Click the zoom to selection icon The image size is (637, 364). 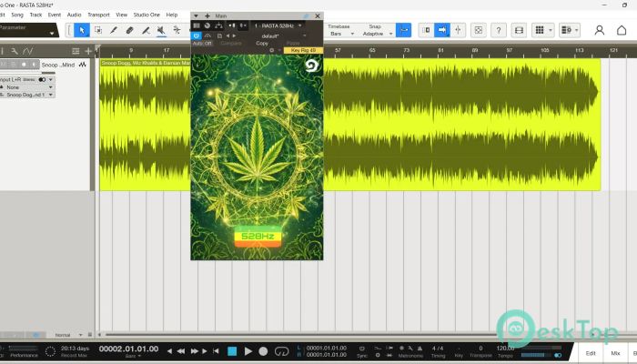pyautogui.click(x=479, y=30)
